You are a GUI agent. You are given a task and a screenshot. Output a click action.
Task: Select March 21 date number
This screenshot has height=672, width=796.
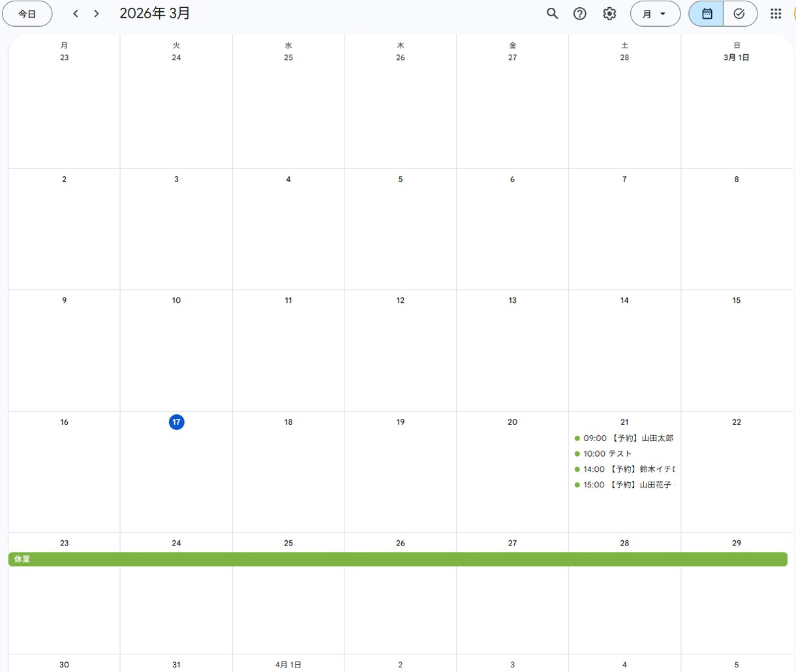click(624, 422)
